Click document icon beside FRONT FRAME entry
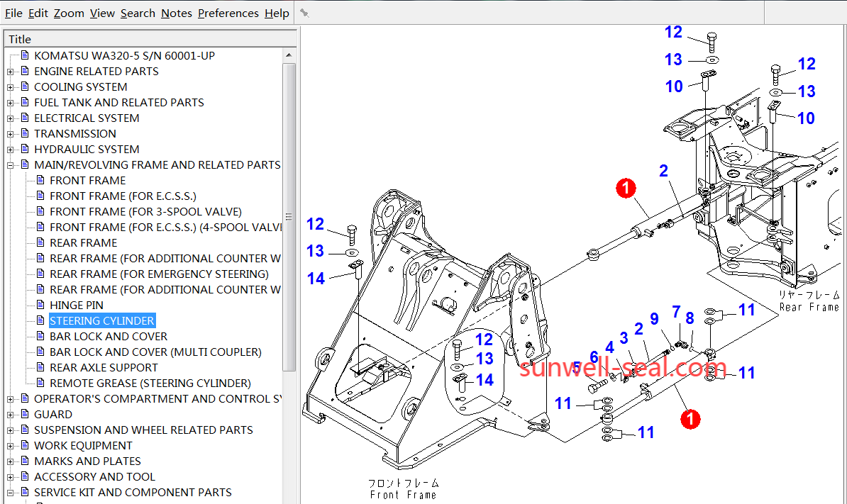This screenshot has width=847, height=504. pos(40,180)
